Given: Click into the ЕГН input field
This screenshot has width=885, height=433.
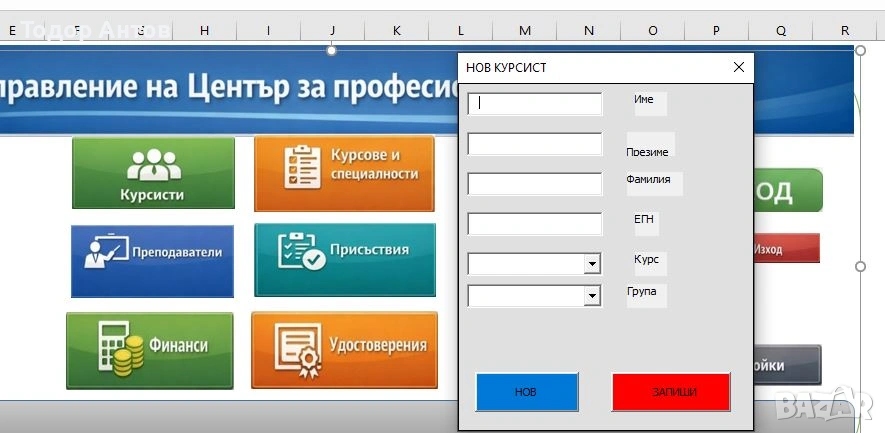Looking at the screenshot, I should tap(535, 224).
